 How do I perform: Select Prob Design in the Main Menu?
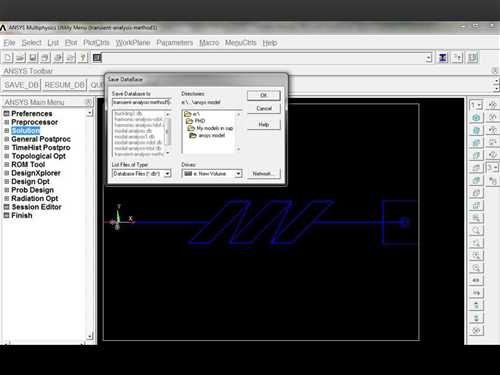[32, 190]
